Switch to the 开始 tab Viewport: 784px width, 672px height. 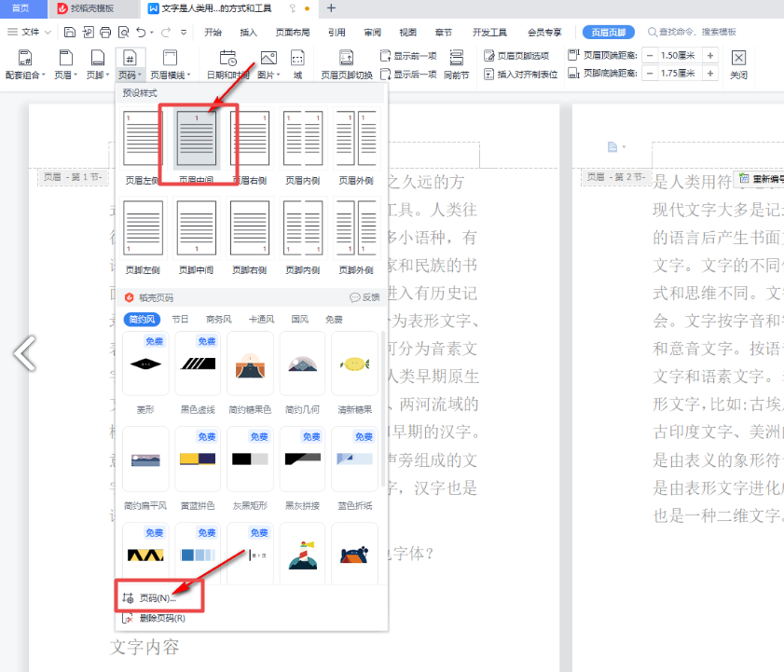pos(213,32)
